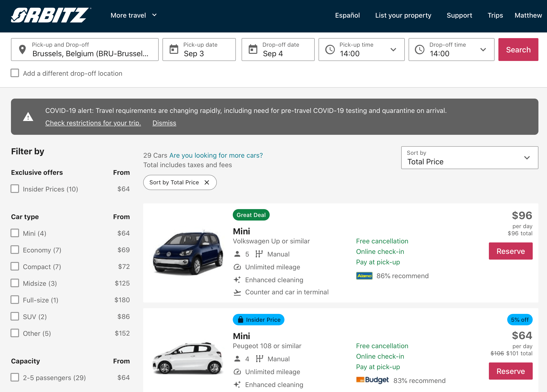Reserve the Volkswagen Up Mini
This screenshot has height=392, width=547.
click(511, 251)
